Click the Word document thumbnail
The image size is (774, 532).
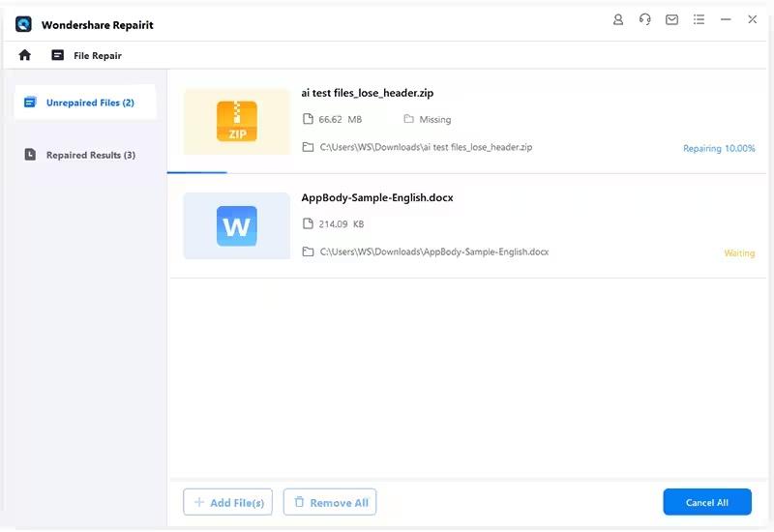pyautogui.click(x=236, y=226)
